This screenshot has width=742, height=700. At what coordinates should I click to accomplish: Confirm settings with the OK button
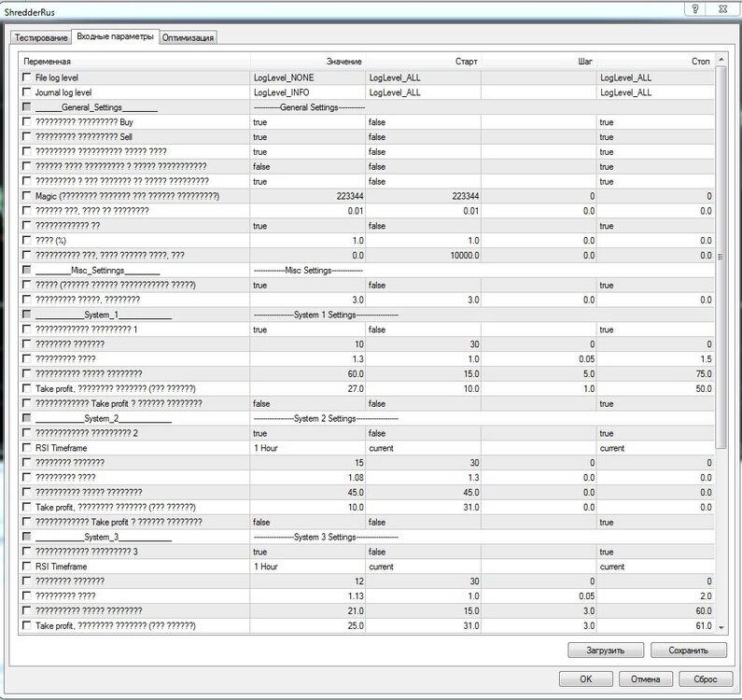pyautogui.click(x=586, y=679)
